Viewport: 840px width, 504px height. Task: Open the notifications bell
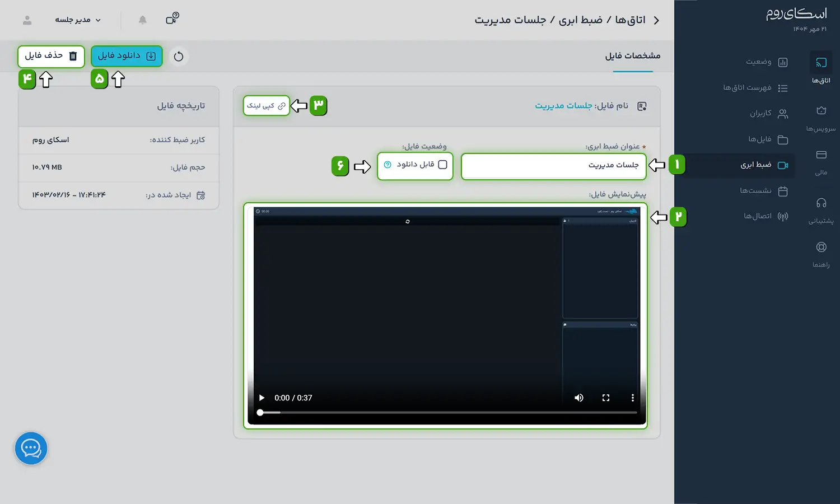pyautogui.click(x=143, y=20)
